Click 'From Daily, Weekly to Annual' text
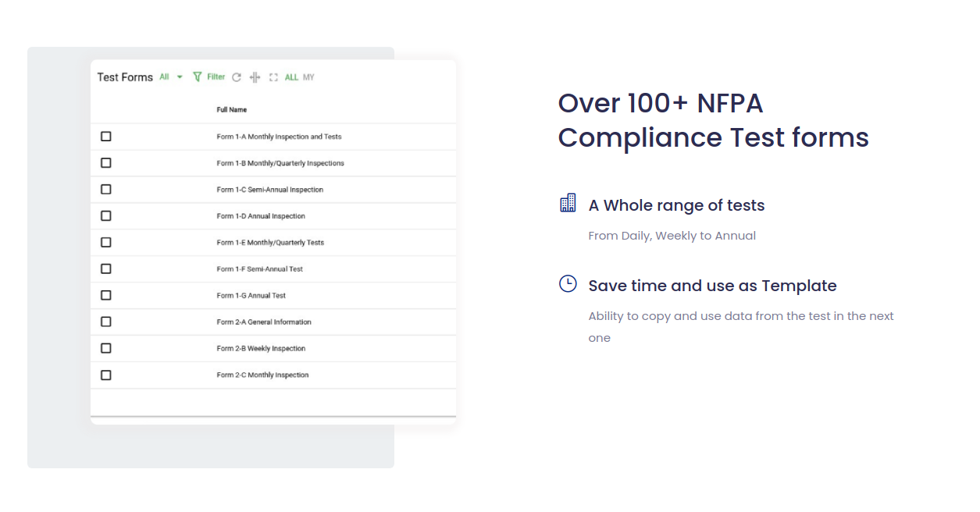 [x=672, y=236]
